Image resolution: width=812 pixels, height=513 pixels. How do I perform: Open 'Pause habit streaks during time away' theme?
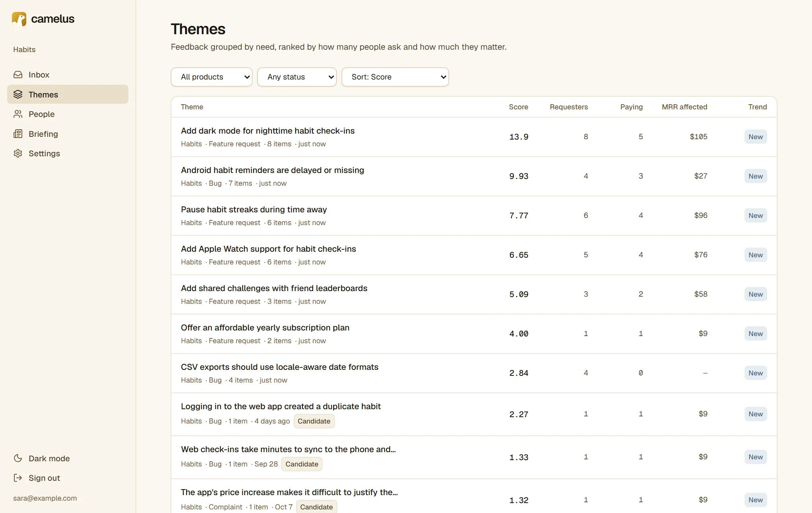pos(254,210)
